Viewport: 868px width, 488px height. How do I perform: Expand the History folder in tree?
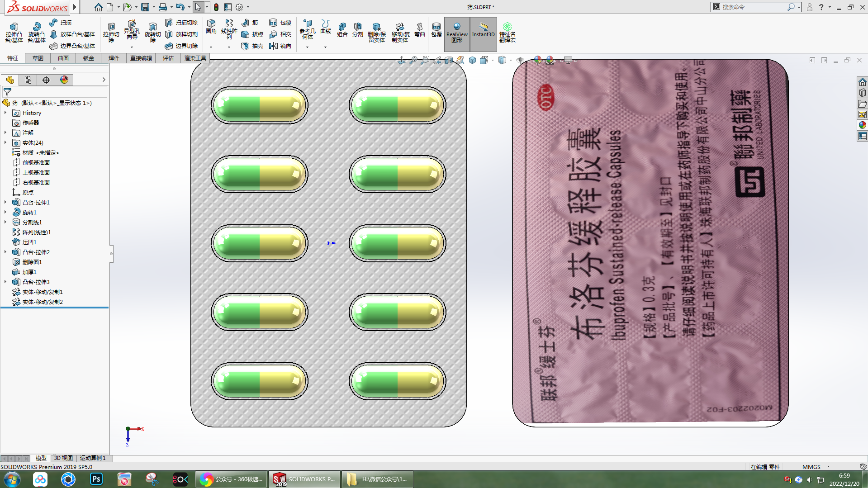[x=5, y=113]
